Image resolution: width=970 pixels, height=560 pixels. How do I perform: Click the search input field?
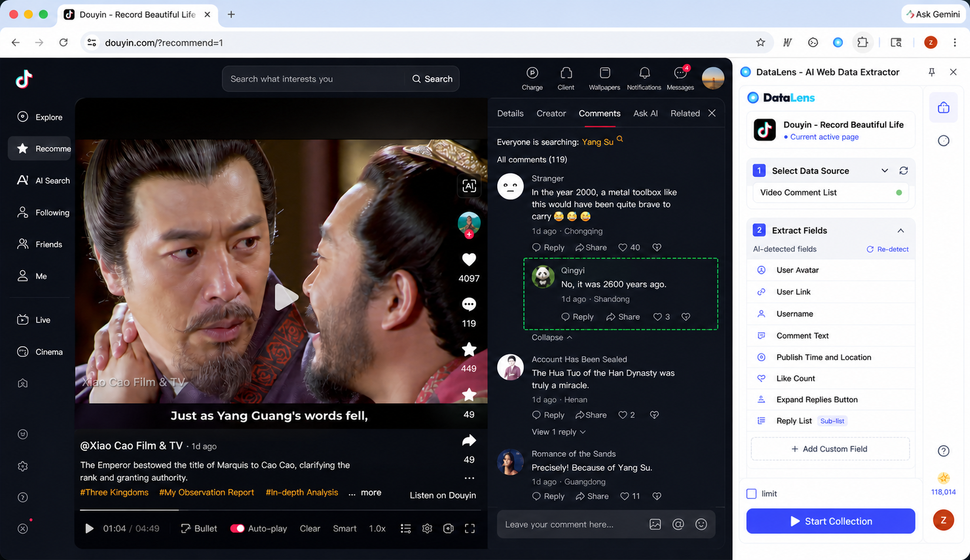click(314, 79)
